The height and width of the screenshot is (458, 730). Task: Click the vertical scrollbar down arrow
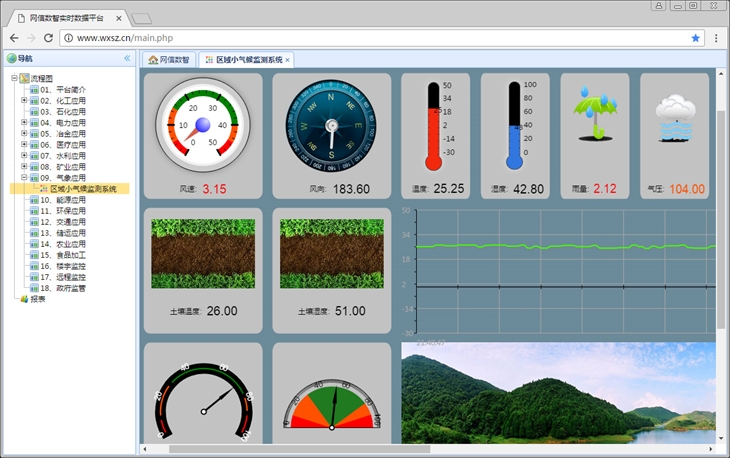point(721,438)
